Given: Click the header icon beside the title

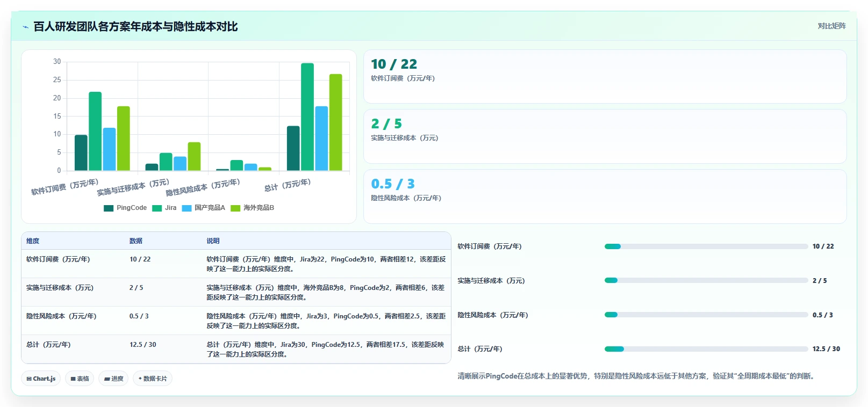Looking at the screenshot, I should pos(25,26).
